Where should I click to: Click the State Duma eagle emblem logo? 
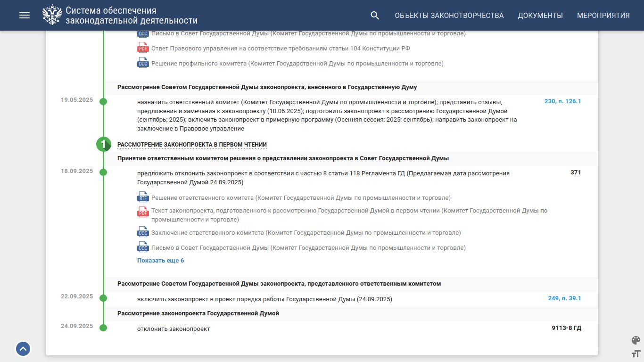tap(52, 15)
